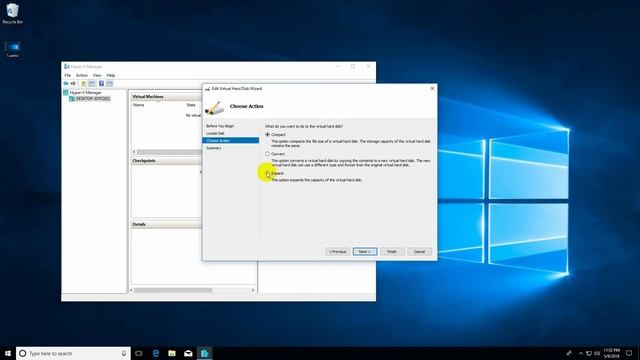Click the Hyper-V Manager title bar icon
The image size is (640, 360).
[67, 67]
